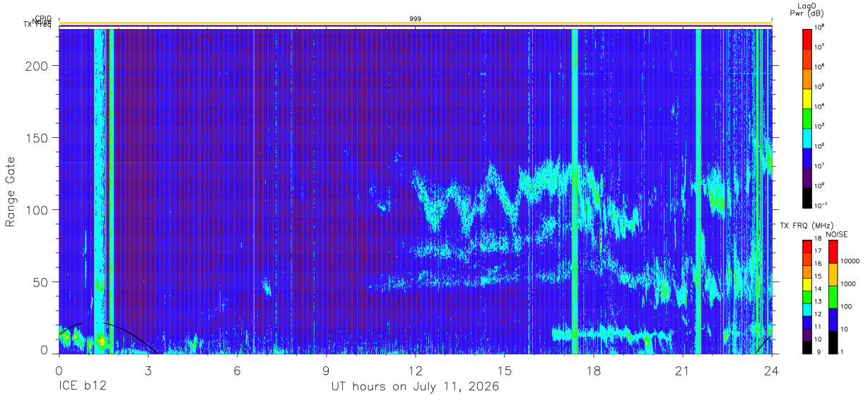The height and width of the screenshot is (401, 868).
Task: Click the red top segment of Lag0 Pwr colorbar
Action: pos(807,37)
